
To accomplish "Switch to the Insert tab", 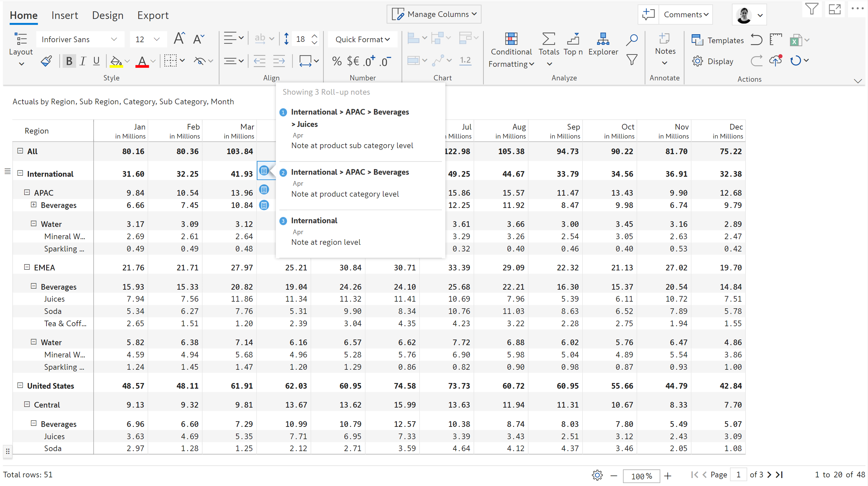I will pyautogui.click(x=64, y=15).
